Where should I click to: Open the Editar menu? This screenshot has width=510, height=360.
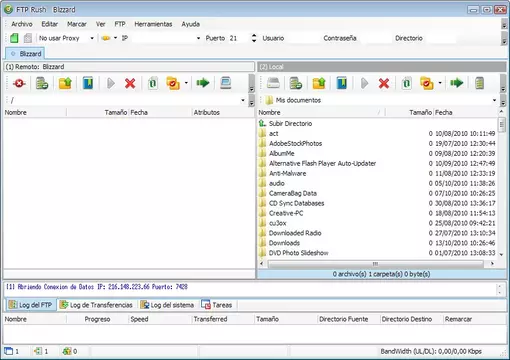tap(49, 24)
